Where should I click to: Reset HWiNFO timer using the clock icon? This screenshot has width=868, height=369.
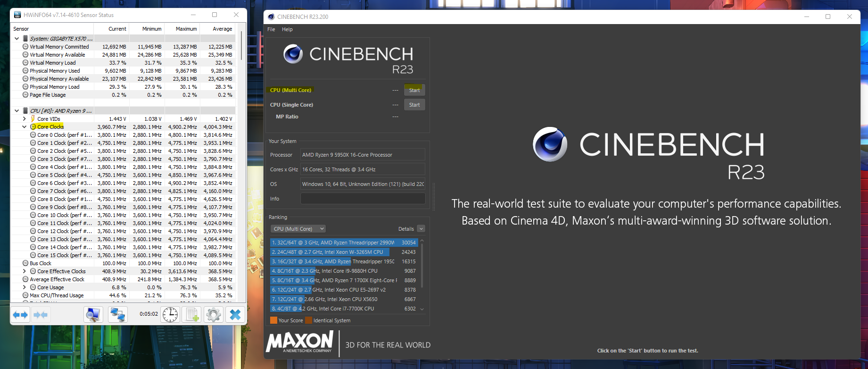coord(170,315)
